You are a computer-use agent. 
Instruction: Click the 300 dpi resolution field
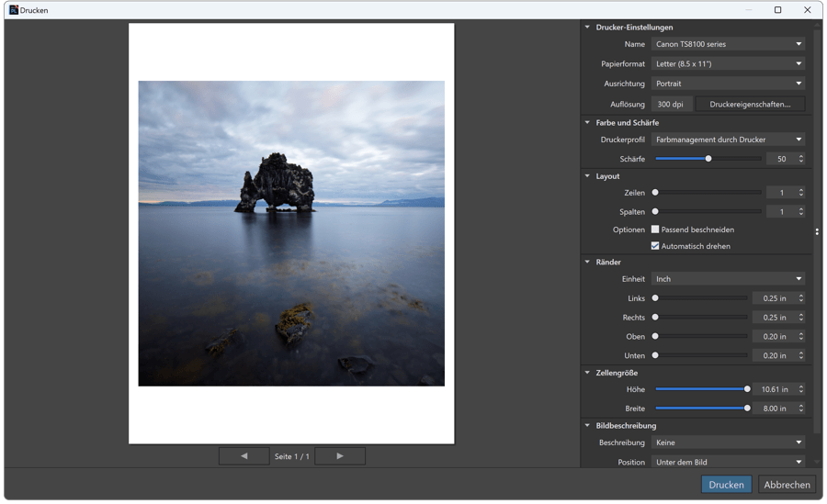pyautogui.click(x=671, y=105)
